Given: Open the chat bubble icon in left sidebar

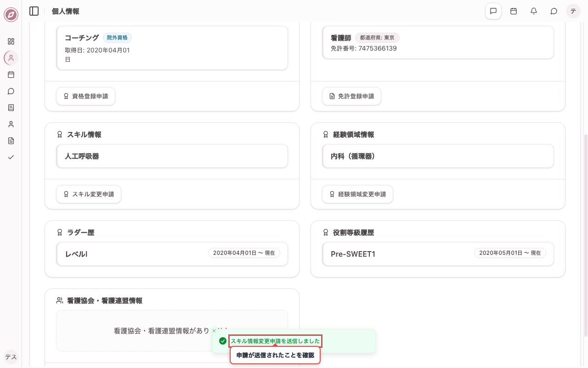Looking at the screenshot, I should point(11,91).
